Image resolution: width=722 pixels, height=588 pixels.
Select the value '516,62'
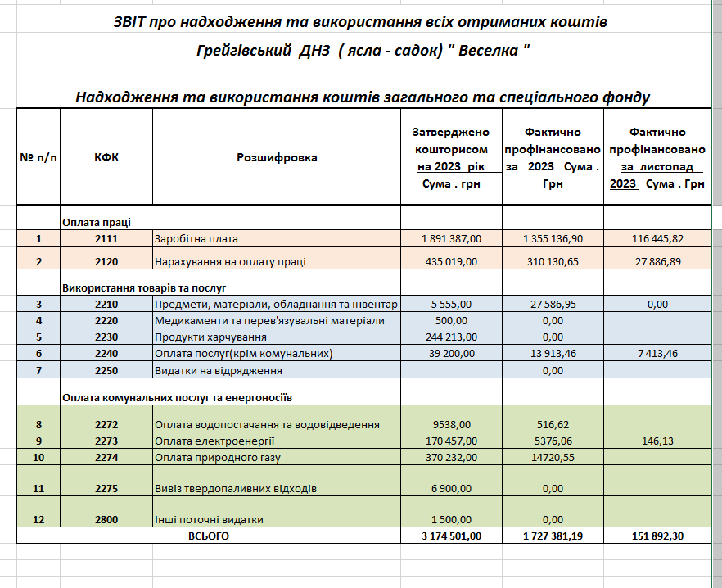coord(553,418)
